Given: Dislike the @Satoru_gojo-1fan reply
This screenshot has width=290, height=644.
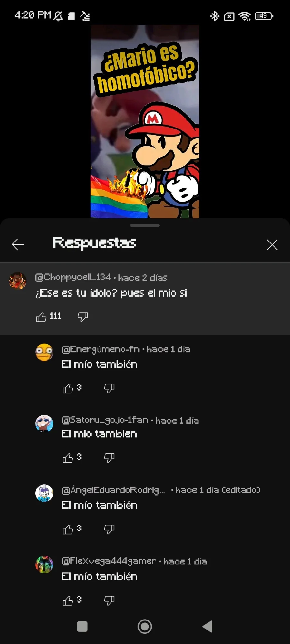Looking at the screenshot, I should point(109,458).
